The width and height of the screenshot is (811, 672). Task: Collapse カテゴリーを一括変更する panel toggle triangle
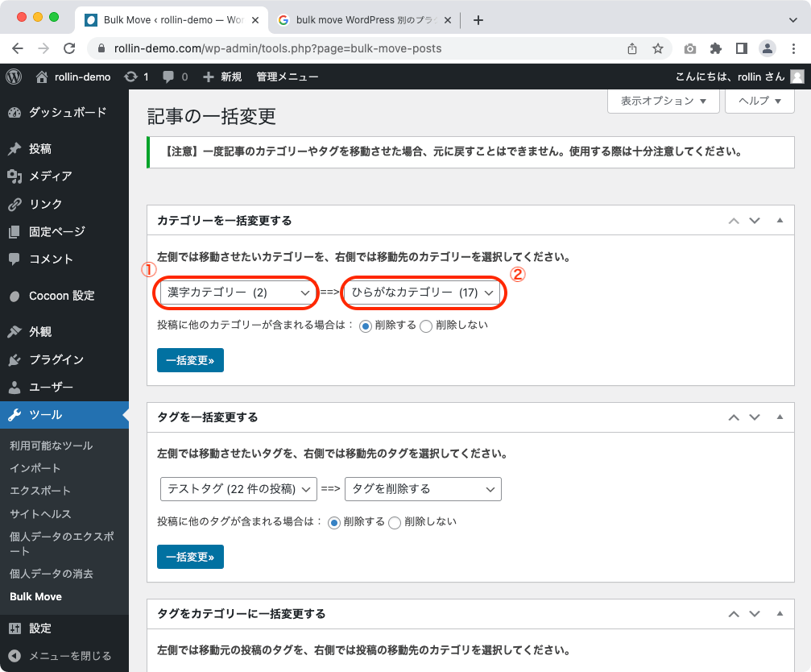(x=780, y=221)
